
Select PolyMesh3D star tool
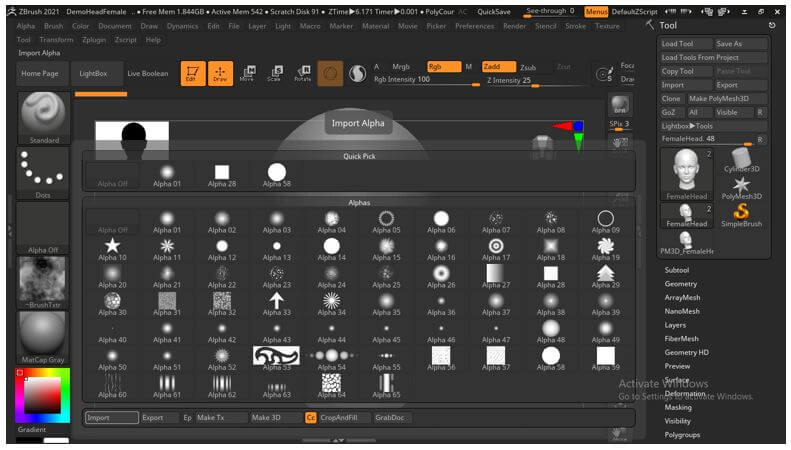tap(741, 188)
